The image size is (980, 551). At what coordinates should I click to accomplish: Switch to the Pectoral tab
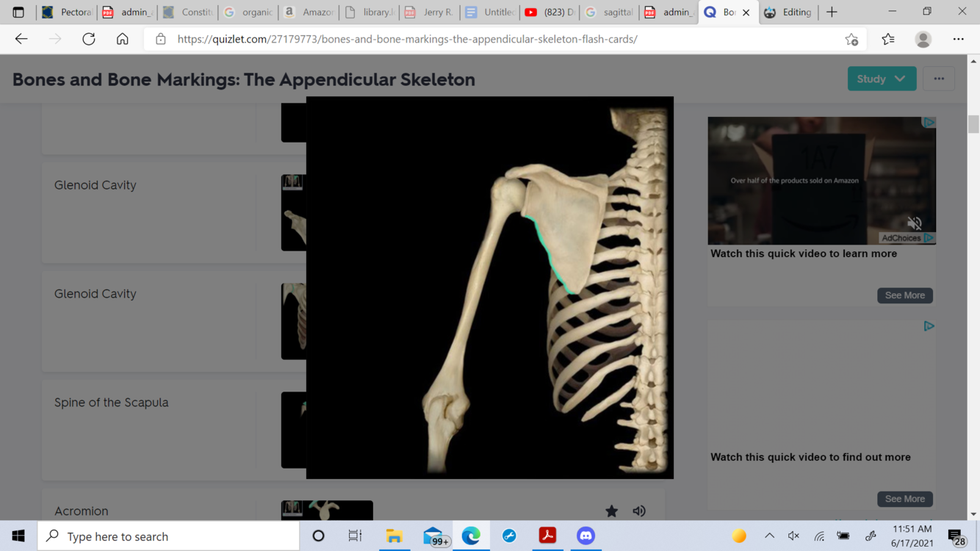[67, 12]
